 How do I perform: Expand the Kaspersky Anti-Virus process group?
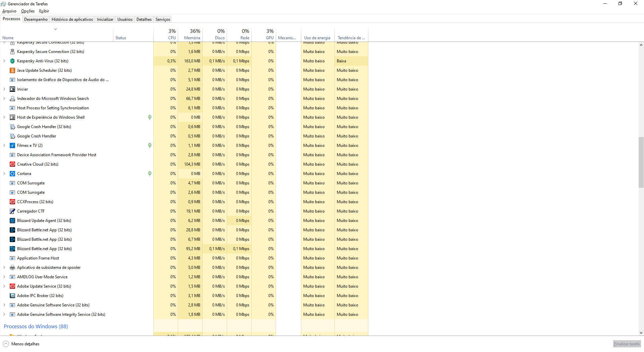click(x=4, y=61)
